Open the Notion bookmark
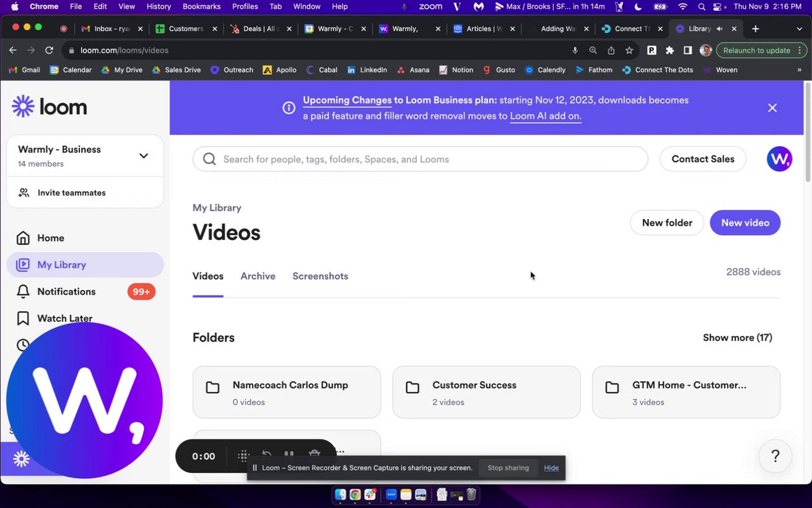This screenshot has width=812, height=508. [456, 70]
